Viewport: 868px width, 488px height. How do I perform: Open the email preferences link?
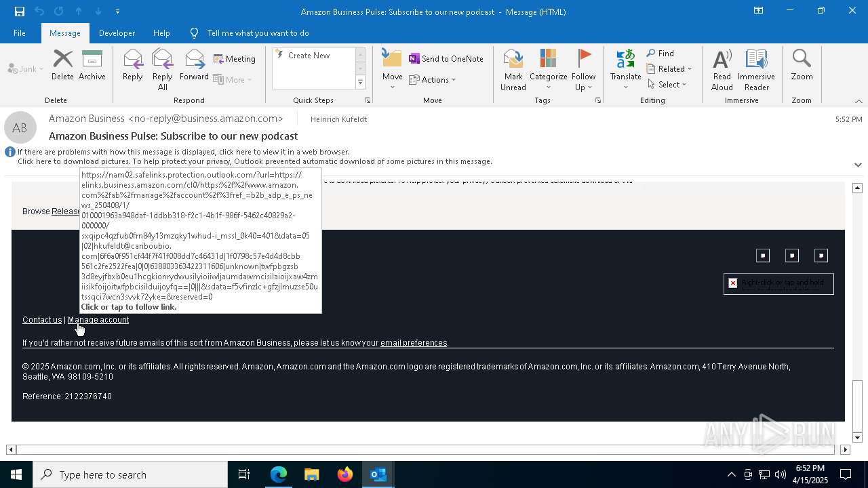[414, 343]
